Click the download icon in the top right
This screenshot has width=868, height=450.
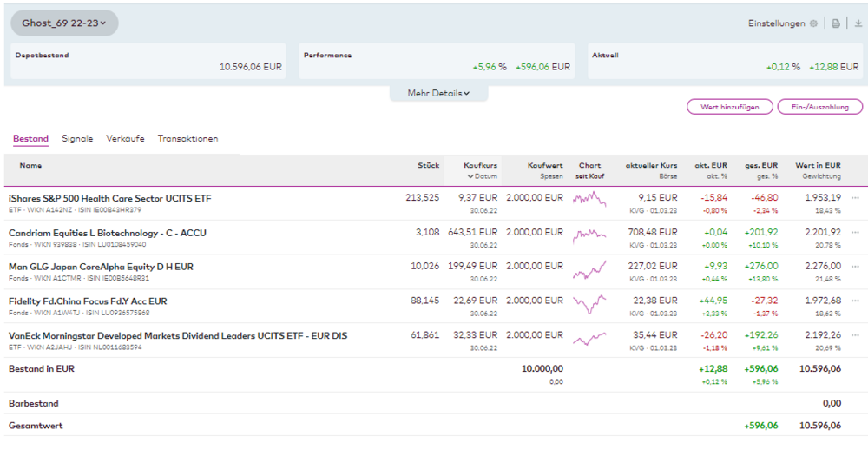857,23
